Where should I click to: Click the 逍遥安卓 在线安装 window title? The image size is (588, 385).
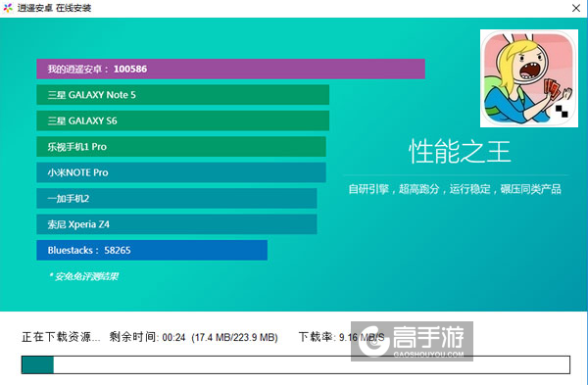[x=54, y=8]
